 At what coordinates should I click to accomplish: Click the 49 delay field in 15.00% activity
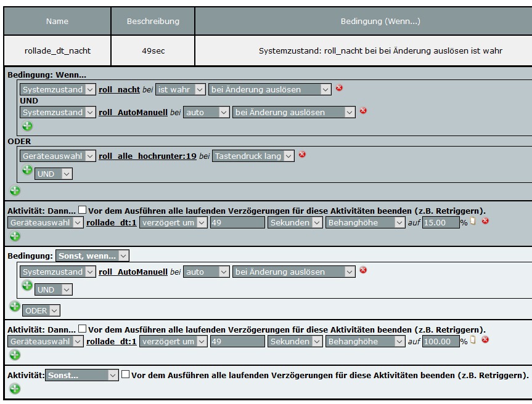(x=237, y=223)
